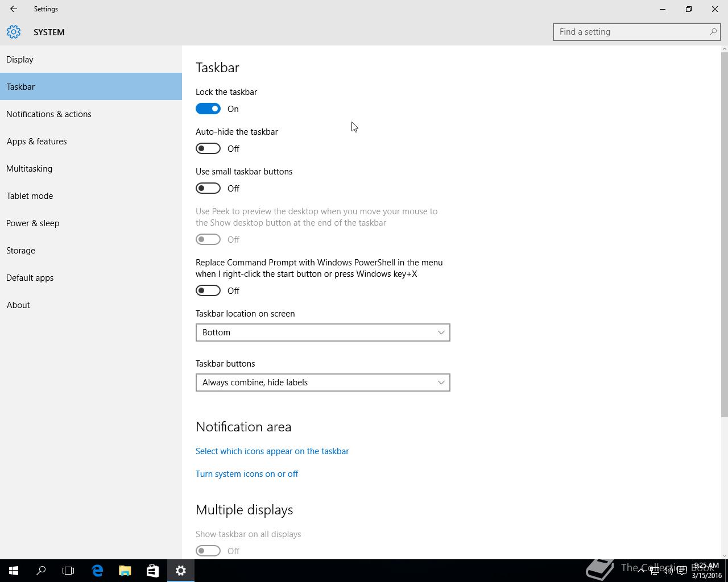Open the Store app from taskbar

click(x=152, y=571)
